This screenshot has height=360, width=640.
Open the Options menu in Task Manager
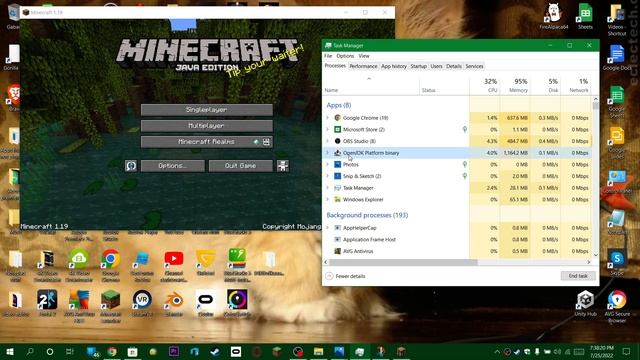tap(345, 56)
